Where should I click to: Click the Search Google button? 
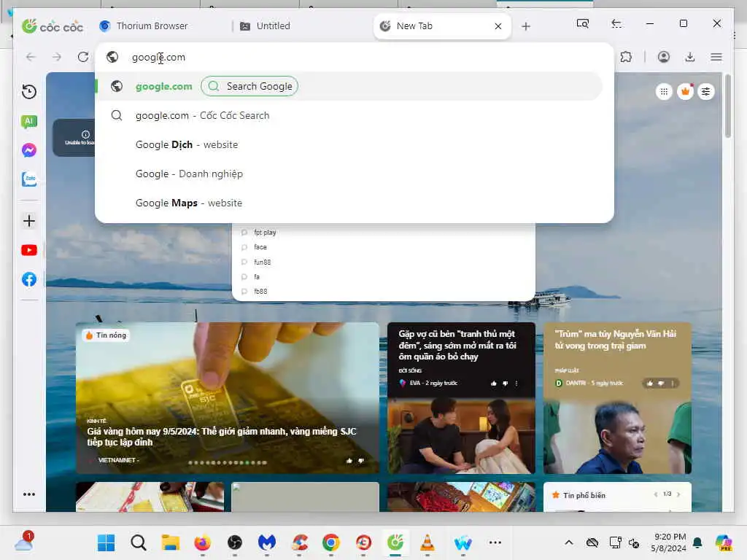tap(249, 86)
